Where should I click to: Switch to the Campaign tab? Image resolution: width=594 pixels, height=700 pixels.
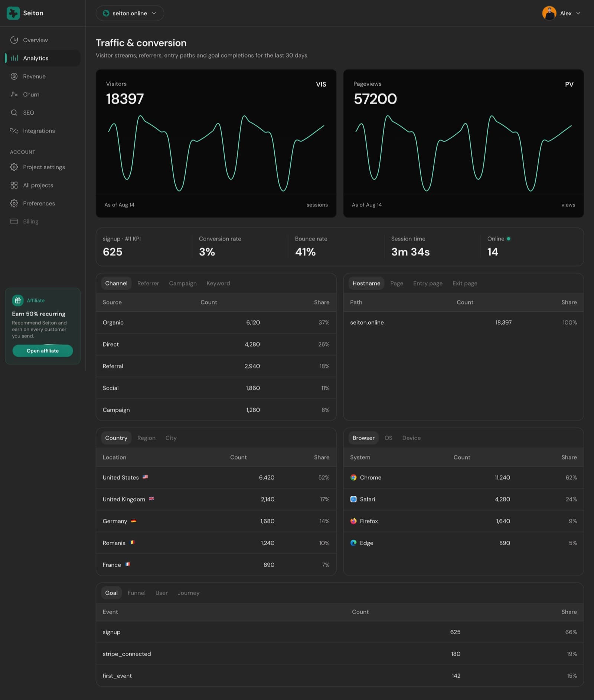click(x=183, y=284)
